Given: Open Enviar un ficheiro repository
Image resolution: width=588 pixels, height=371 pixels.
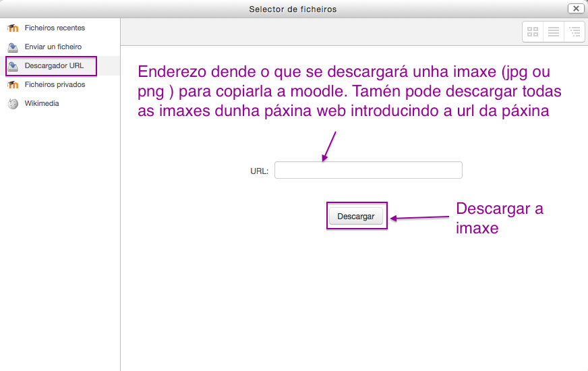Looking at the screenshot, I should 53,47.
